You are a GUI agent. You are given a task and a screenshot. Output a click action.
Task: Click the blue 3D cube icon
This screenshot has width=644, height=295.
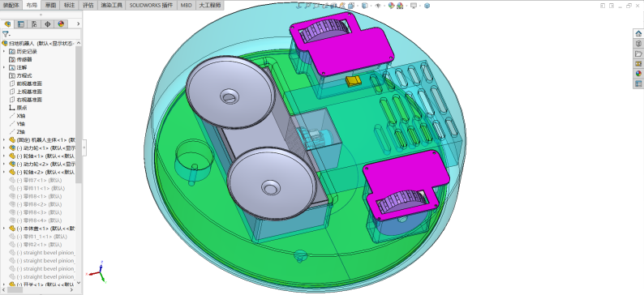tap(427, 6)
